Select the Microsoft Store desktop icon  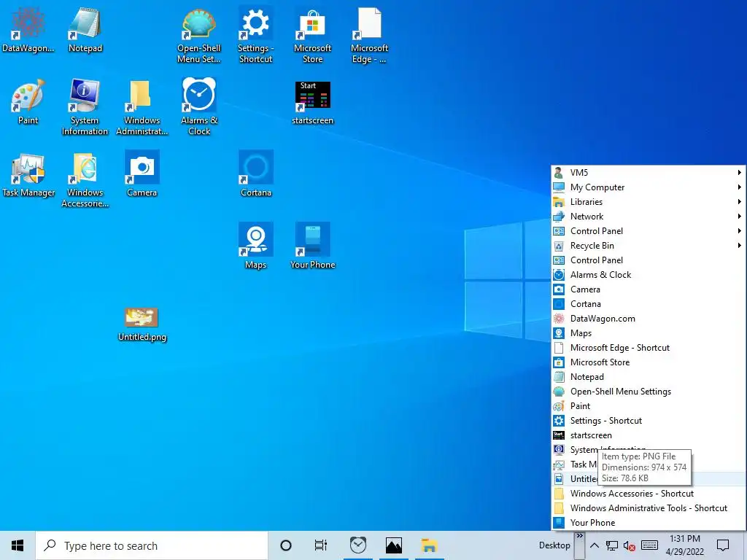click(312, 36)
